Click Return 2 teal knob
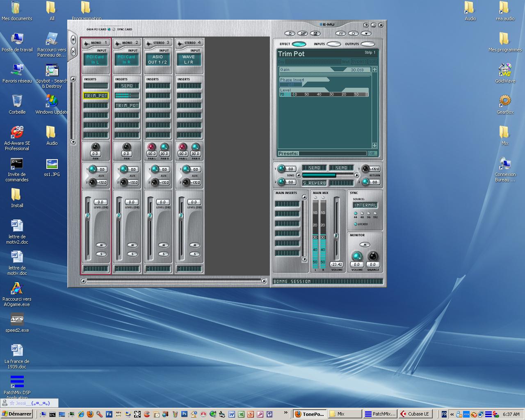Screen dimensions: 525x420 [365, 181]
